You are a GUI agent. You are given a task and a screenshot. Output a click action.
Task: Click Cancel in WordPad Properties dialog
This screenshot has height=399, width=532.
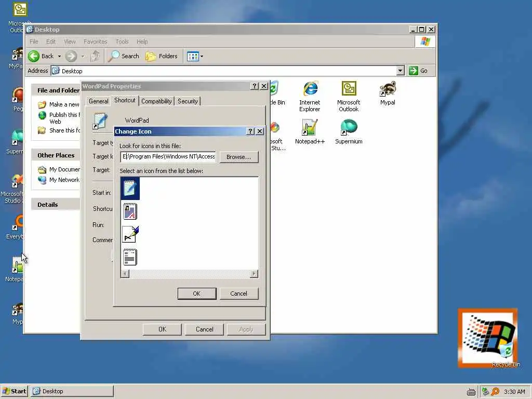(x=205, y=329)
